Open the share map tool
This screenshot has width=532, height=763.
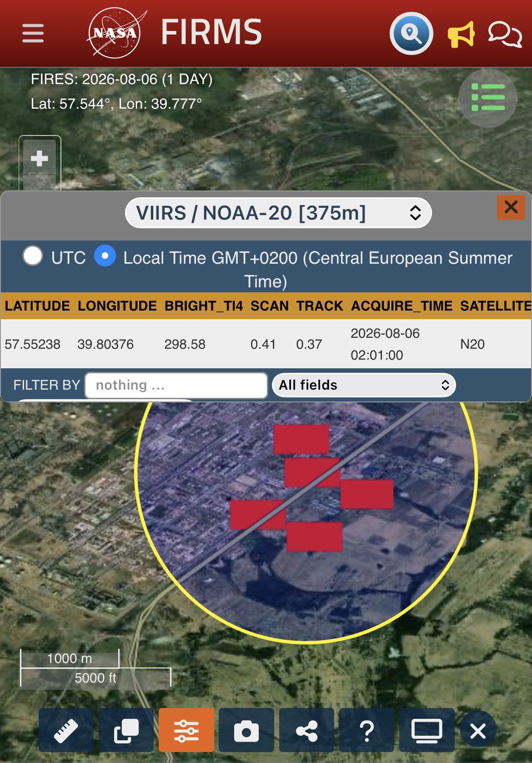click(306, 730)
